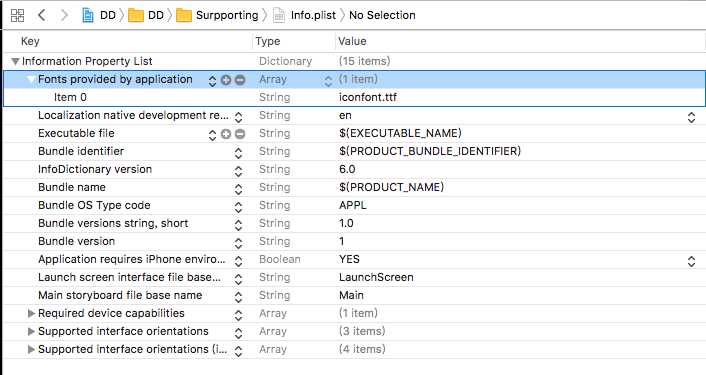The height and width of the screenshot is (375, 706).
Task: Collapse Fonts provided by application array
Action: (x=31, y=80)
